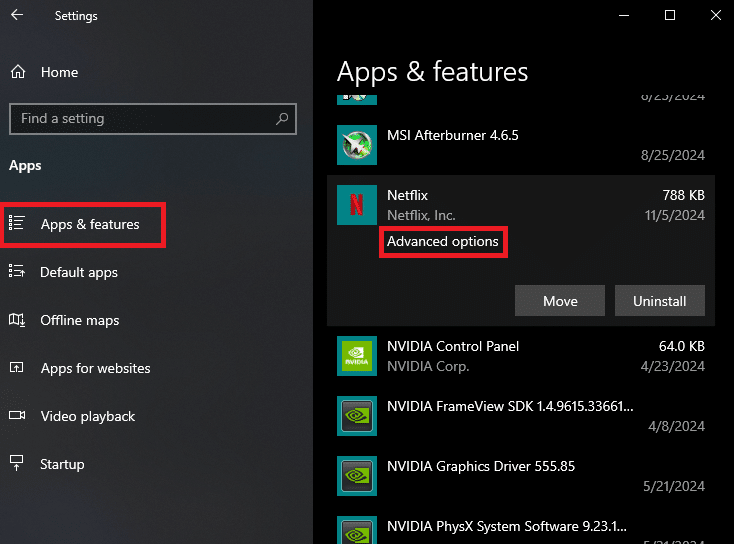Open the Startup apps section
The width and height of the screenshot is (734, 544).
pyautogui.click(x=62, y=464)
